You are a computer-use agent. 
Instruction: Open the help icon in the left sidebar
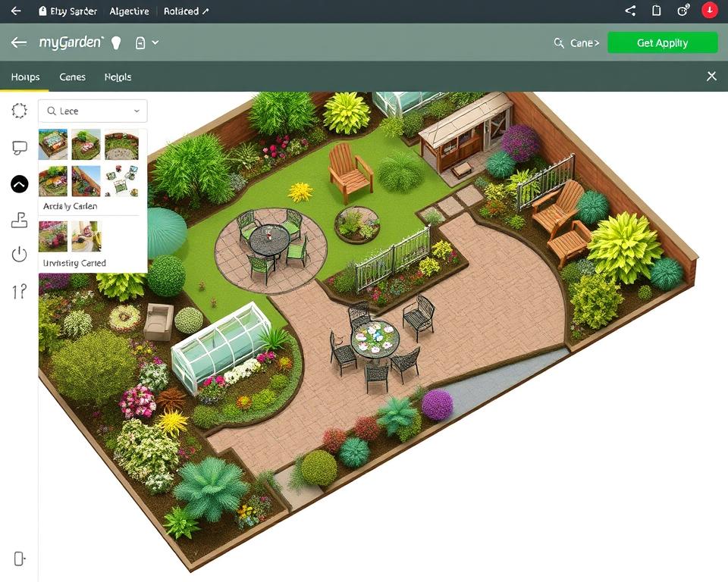click(x=20, y=292)
